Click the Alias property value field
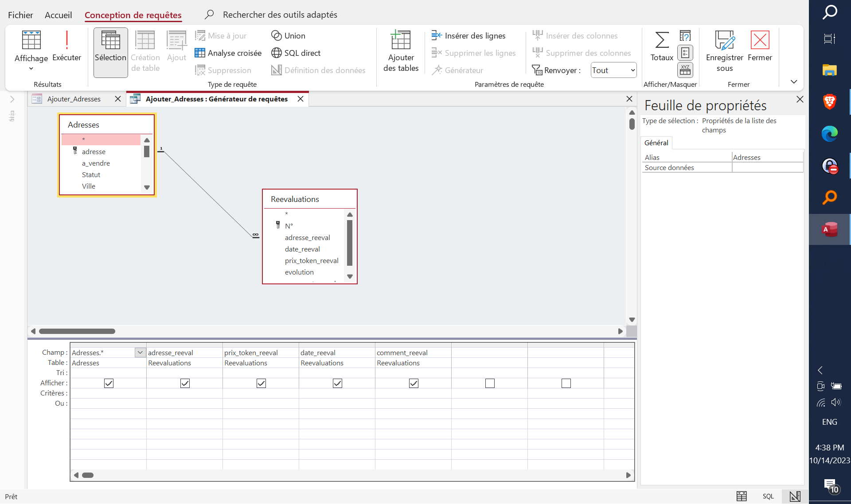This screenshot has height=504, width=851. [x=767, y=157]
